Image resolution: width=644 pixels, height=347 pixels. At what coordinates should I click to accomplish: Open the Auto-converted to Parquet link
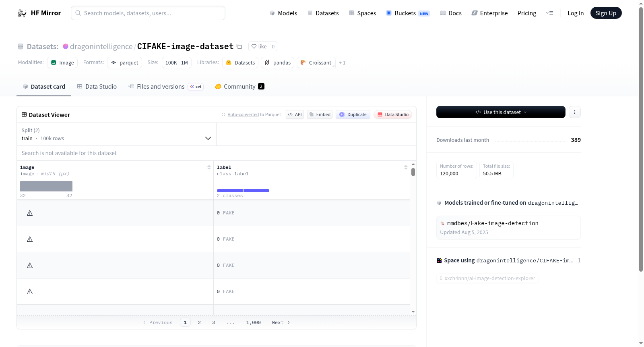243,115
